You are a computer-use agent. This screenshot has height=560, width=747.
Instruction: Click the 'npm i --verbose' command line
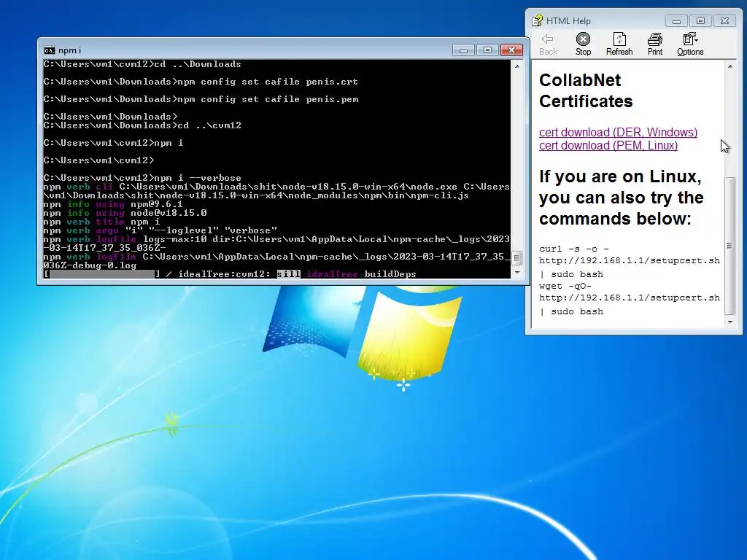pyautogui.click(x=142, y=178)
